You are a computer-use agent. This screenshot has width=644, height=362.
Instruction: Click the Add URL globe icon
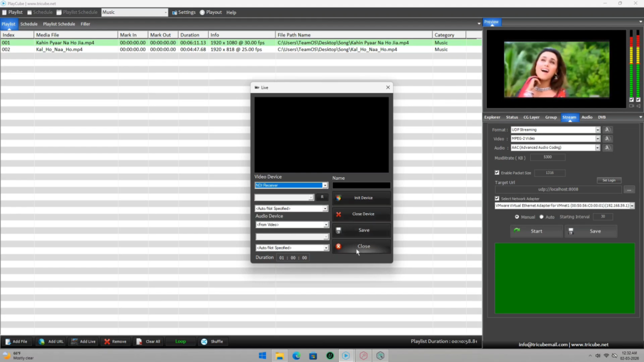point(42,341)
